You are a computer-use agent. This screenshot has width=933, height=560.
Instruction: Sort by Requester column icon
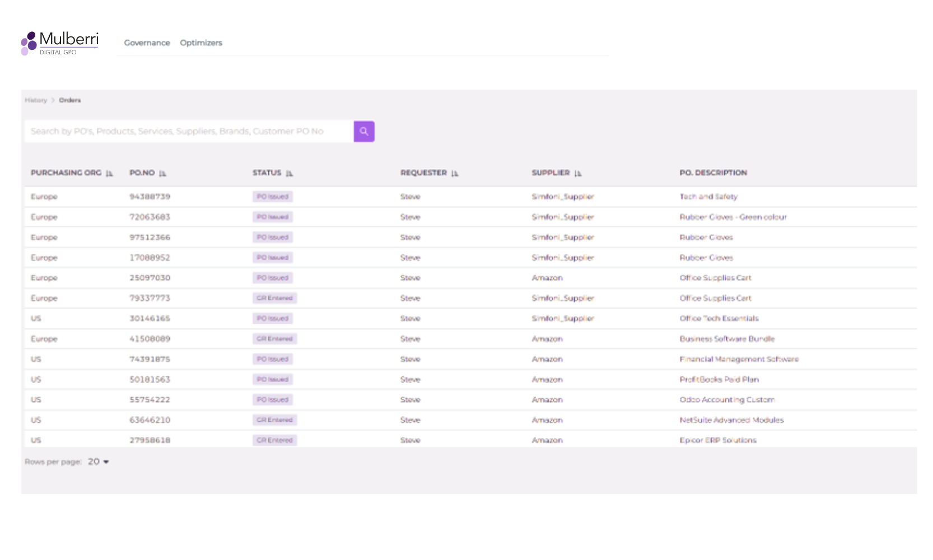[455, 174]
